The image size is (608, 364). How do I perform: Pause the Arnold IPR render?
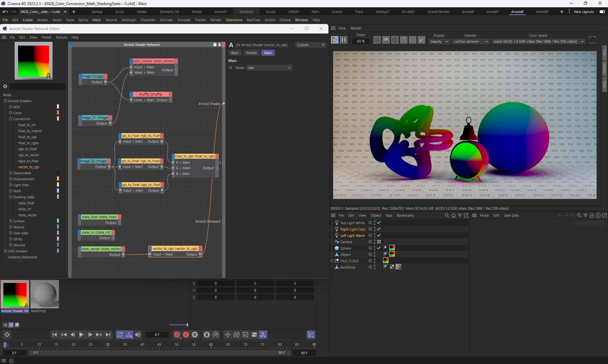click(343, 40)
